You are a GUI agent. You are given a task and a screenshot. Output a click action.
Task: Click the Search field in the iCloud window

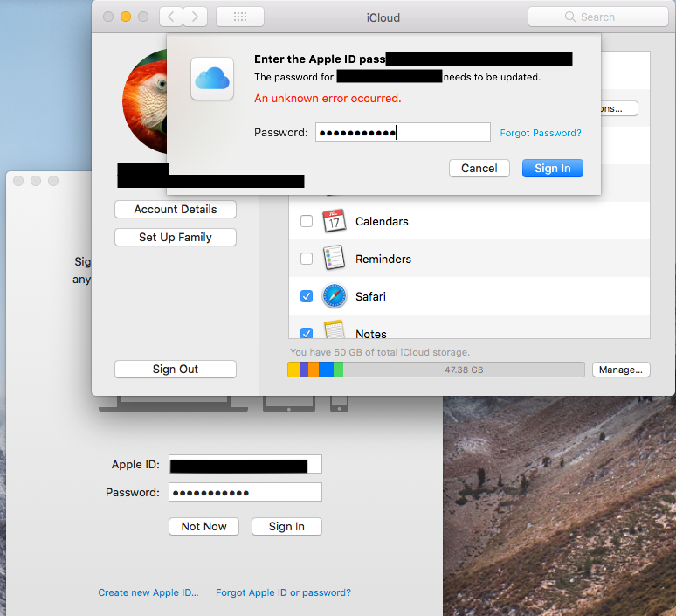tap(598, 17)
